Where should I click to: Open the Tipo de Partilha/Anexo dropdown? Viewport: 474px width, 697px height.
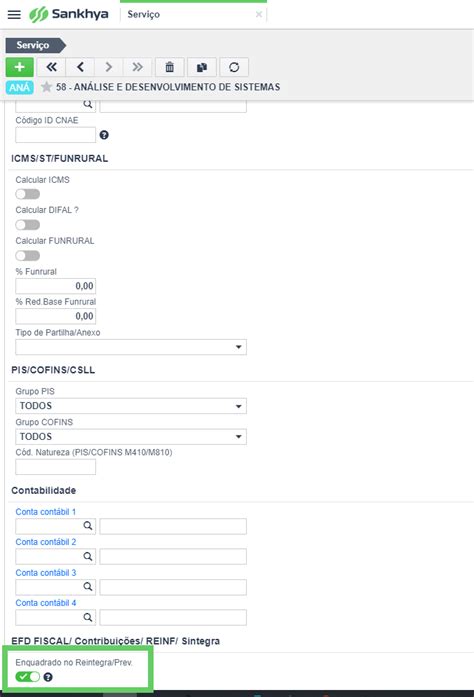tap(131, 347)
